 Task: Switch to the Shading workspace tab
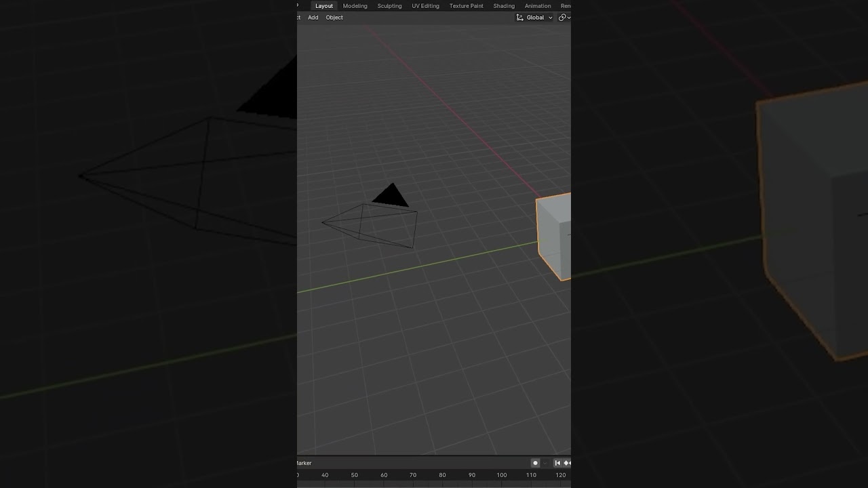504,6
